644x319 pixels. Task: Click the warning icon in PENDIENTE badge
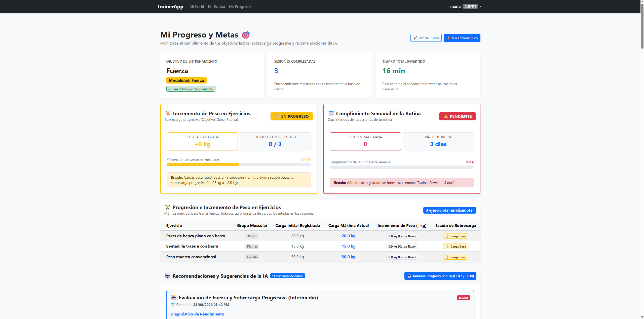click(446, 116)
